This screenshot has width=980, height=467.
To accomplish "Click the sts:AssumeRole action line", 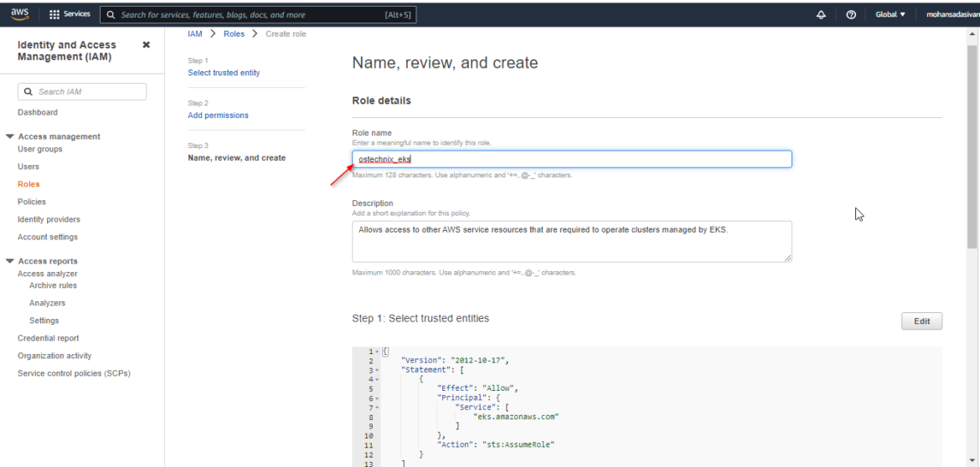I will (496, 444).
